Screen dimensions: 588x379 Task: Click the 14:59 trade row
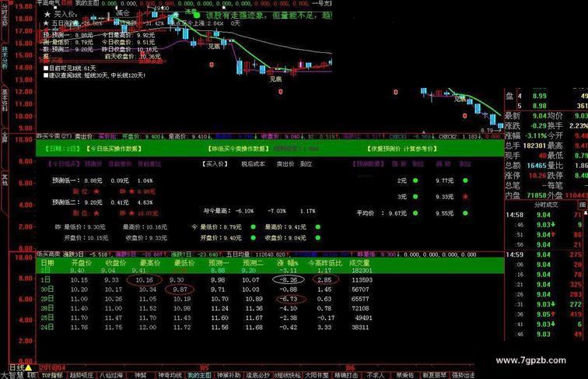pos(544,254)
